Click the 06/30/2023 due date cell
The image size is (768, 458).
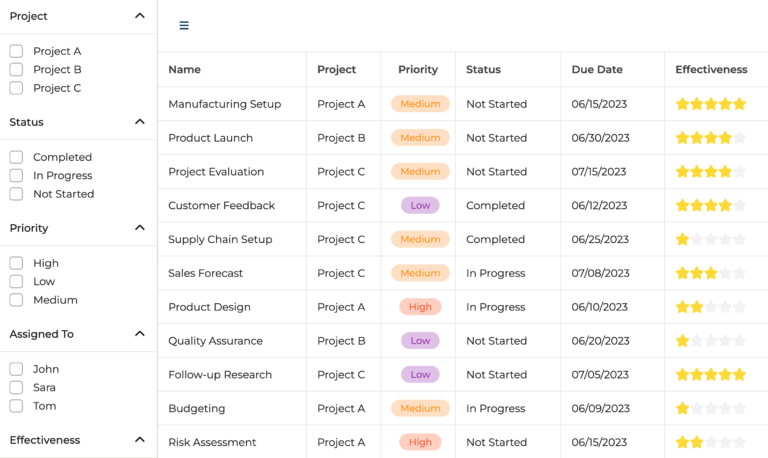coord(600,138)
